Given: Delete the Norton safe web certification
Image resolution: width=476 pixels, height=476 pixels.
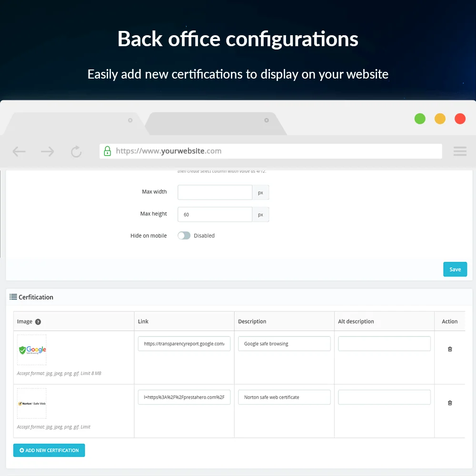Looking at the screenshot, I should coord(450,403).
